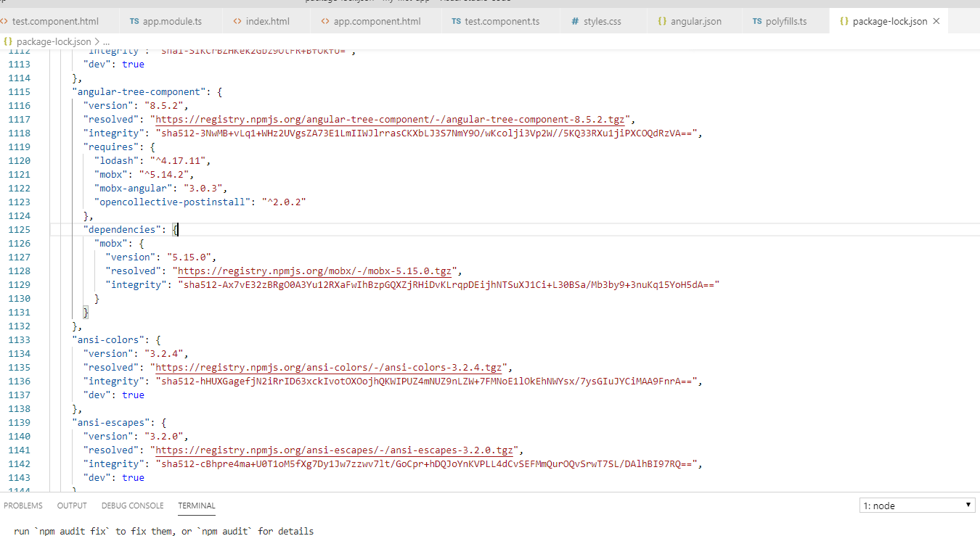The height and width of the screenshot is (536, 980).
Task: Open styles.css tab
Action: pyautogui.click(x=602, y=21)
